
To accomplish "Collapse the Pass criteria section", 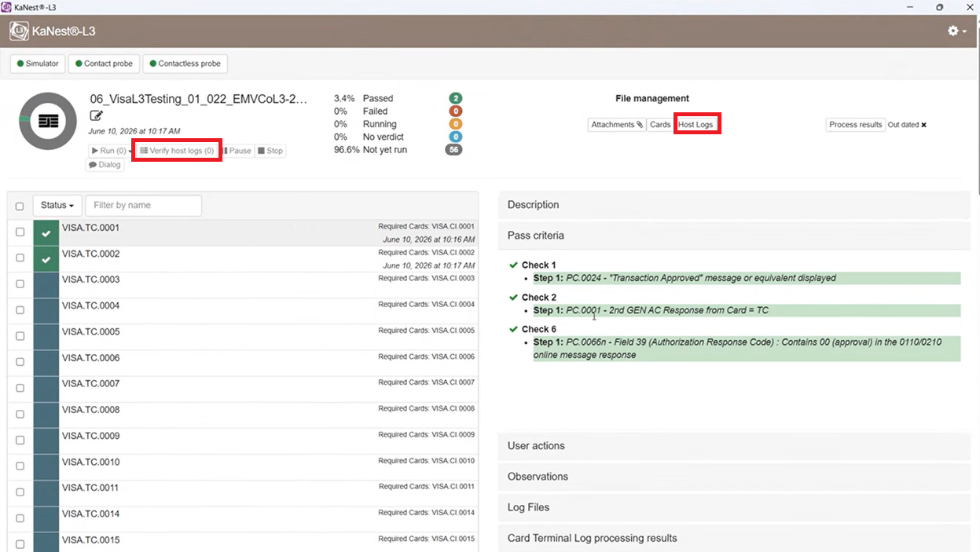I will coord(734,236).
